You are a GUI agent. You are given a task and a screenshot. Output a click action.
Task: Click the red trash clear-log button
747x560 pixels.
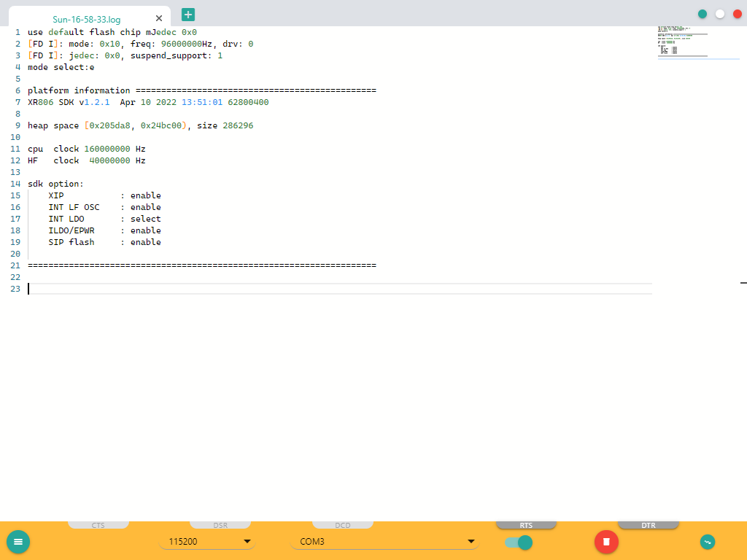point(606,542)
